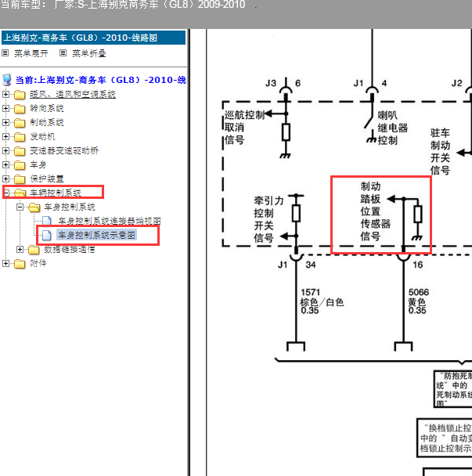
Task: Collapse the 车辆控制系统 tree node
Action: coord(6,193)
